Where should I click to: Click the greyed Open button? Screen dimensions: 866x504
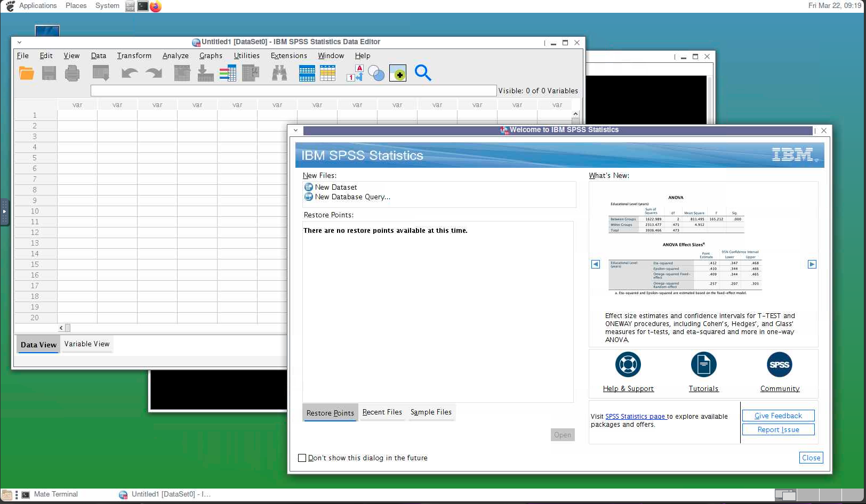pos(563,435)
